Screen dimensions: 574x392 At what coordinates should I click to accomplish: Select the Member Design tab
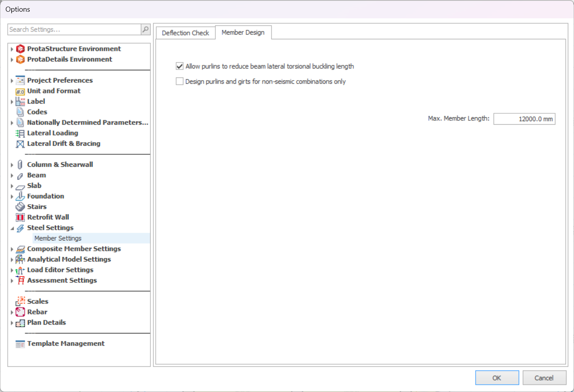(243, 32)
